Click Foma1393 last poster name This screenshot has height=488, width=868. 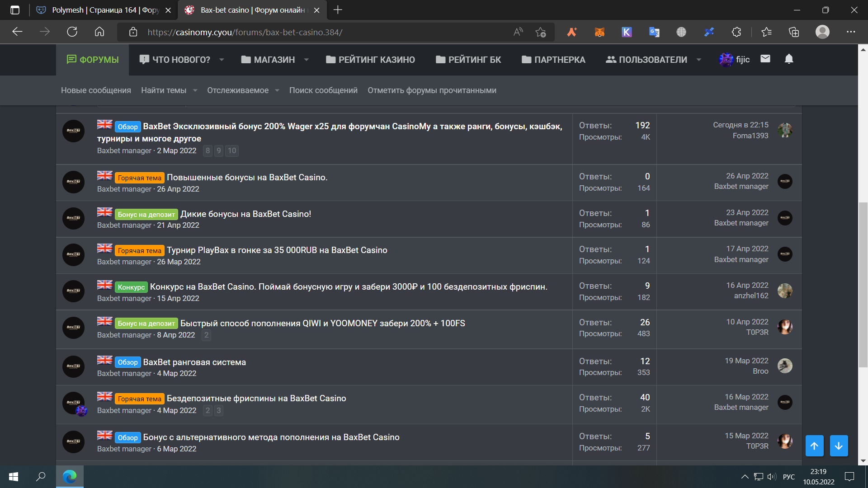[750, 136]
